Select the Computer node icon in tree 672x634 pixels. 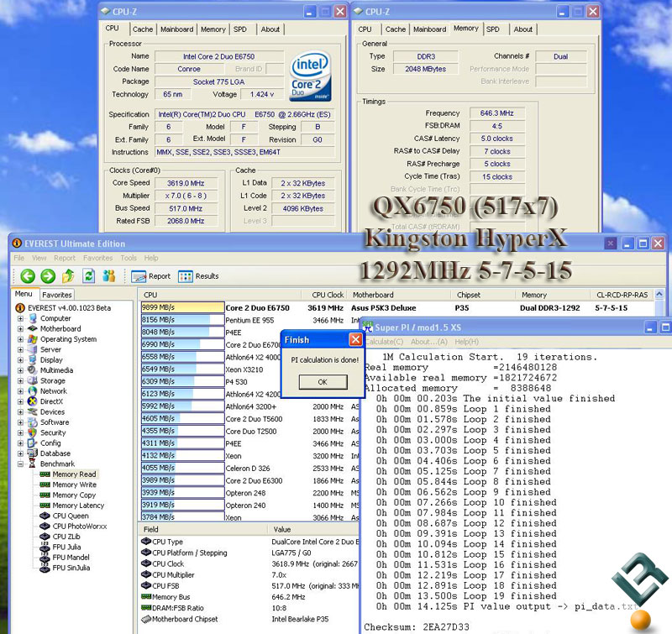(x=33, y=318)
